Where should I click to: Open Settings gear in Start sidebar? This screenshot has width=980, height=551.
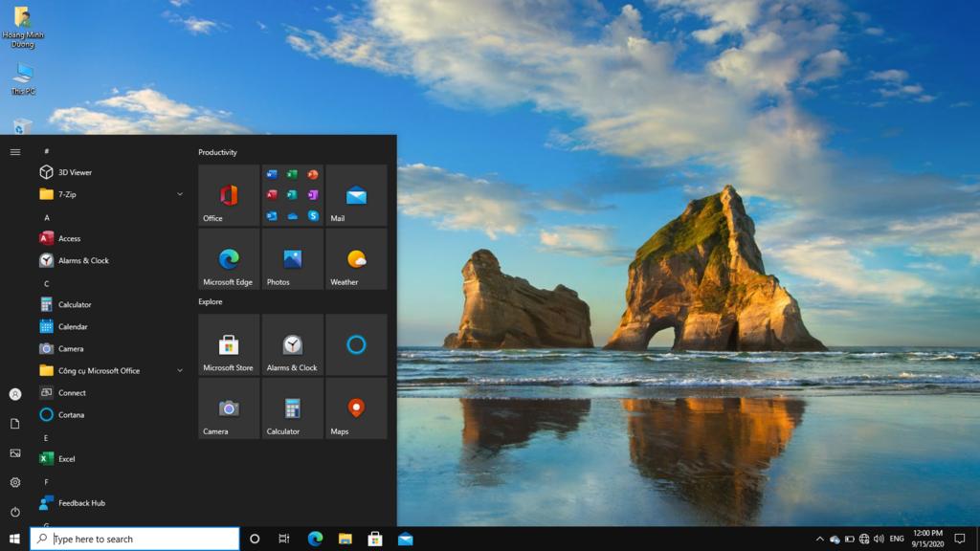pos(15,482)
